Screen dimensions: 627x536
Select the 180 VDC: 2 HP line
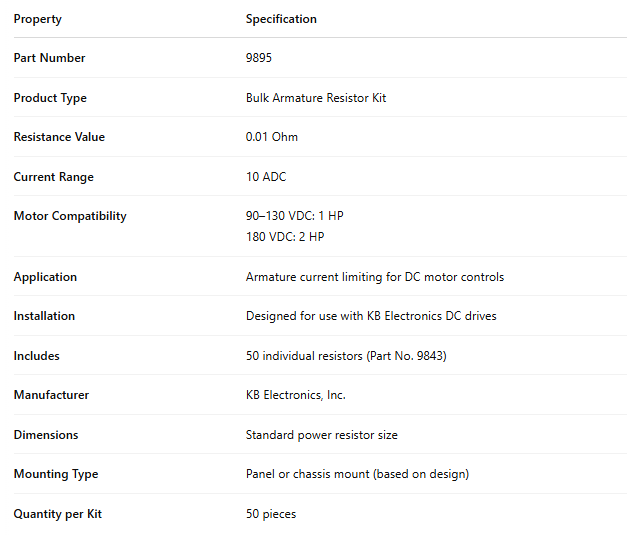tap(285, 237)
